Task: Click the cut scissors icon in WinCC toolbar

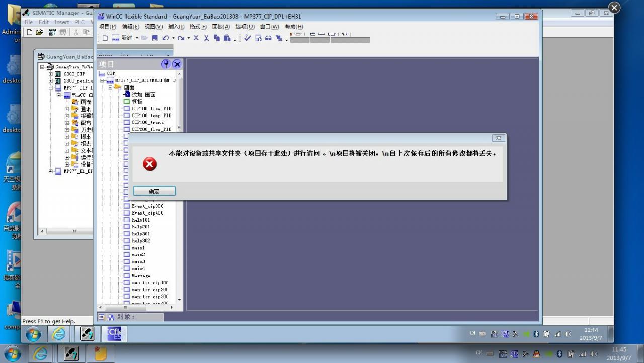Action: click(206, 38)
